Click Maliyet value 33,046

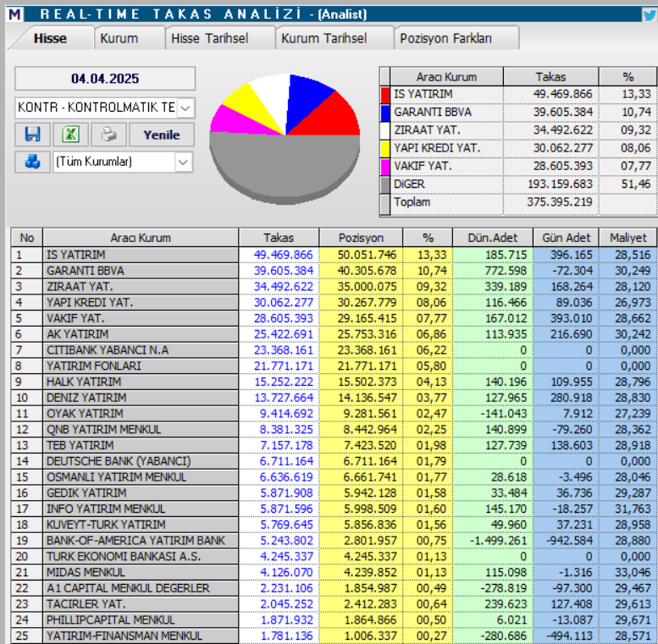[x=633, y=573]
